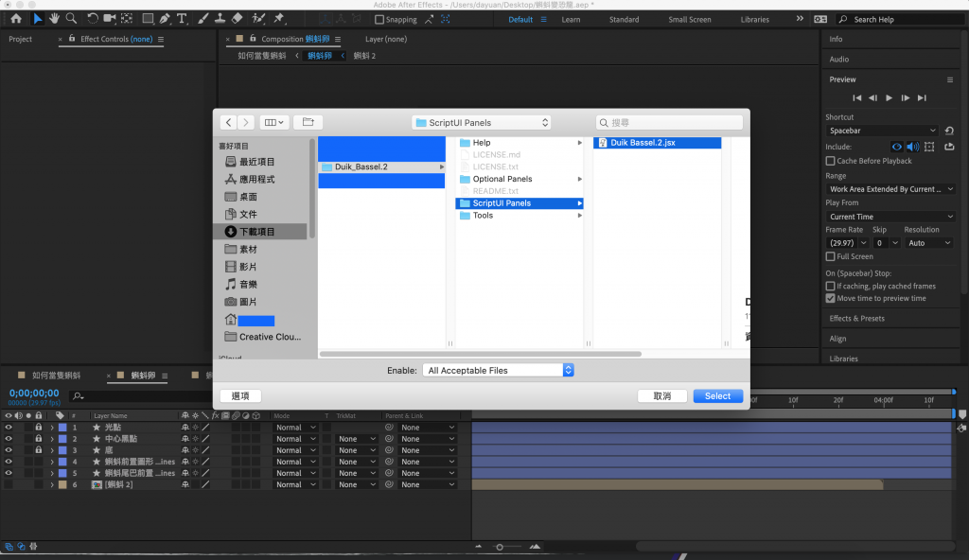Screen dimensions: 969x560
Task: Select the Clone Stamp tool
Action: pyautogui.click(x=220, y=19)
